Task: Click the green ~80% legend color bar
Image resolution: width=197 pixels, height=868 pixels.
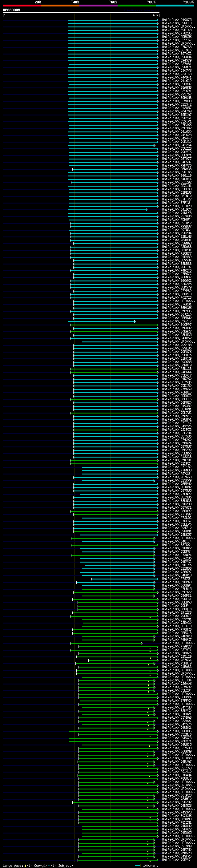Action: (137, 6)
